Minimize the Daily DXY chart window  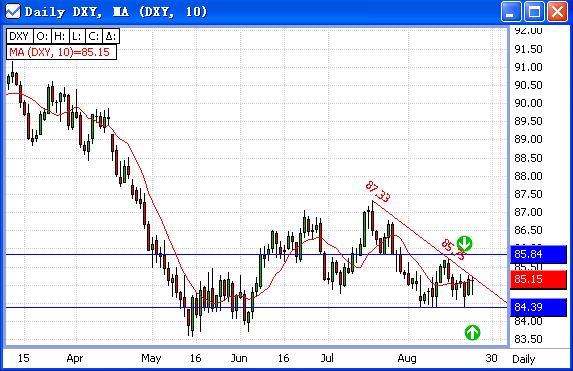click(x=511, y=11)
